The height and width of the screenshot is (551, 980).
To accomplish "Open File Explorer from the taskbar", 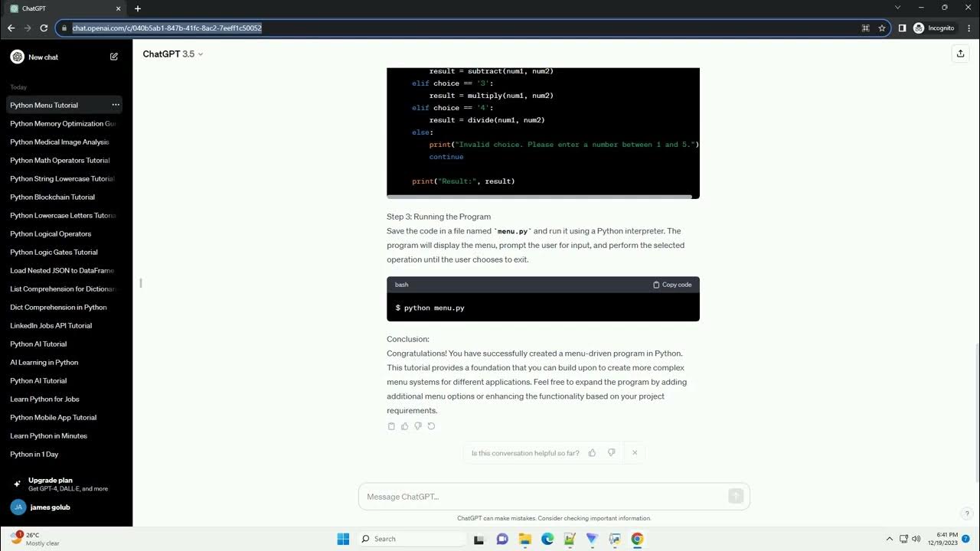I will [524, 539].
